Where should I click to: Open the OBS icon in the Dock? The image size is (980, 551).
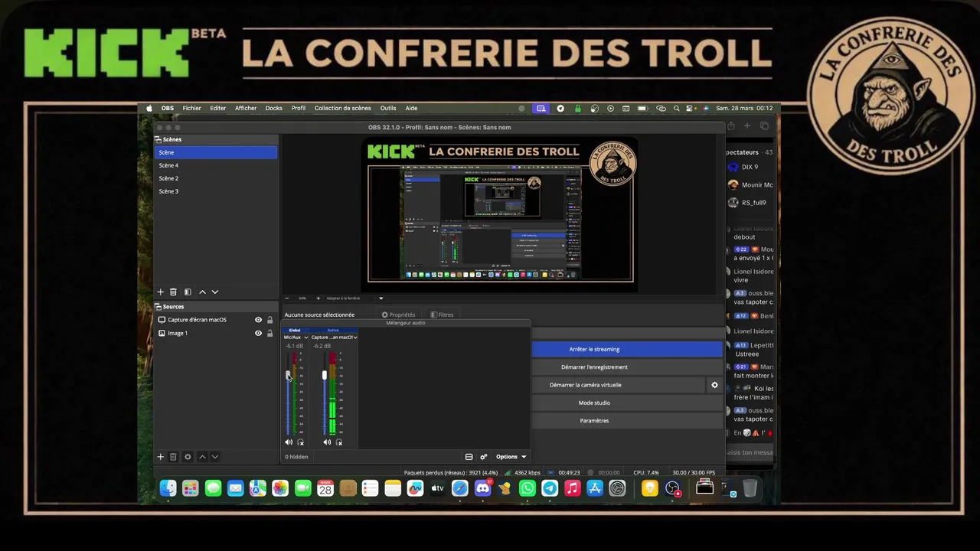pyautogui.click(x=673, y=488)
